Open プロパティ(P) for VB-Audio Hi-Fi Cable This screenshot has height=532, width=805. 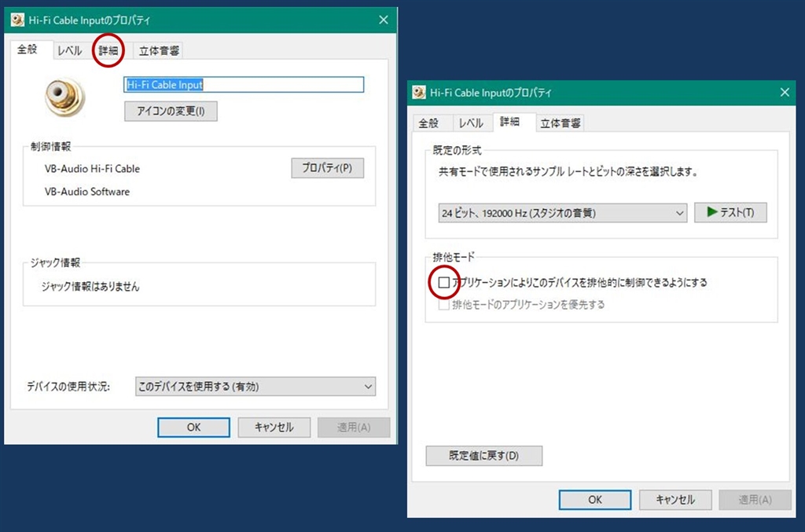(x=328, y=167)
